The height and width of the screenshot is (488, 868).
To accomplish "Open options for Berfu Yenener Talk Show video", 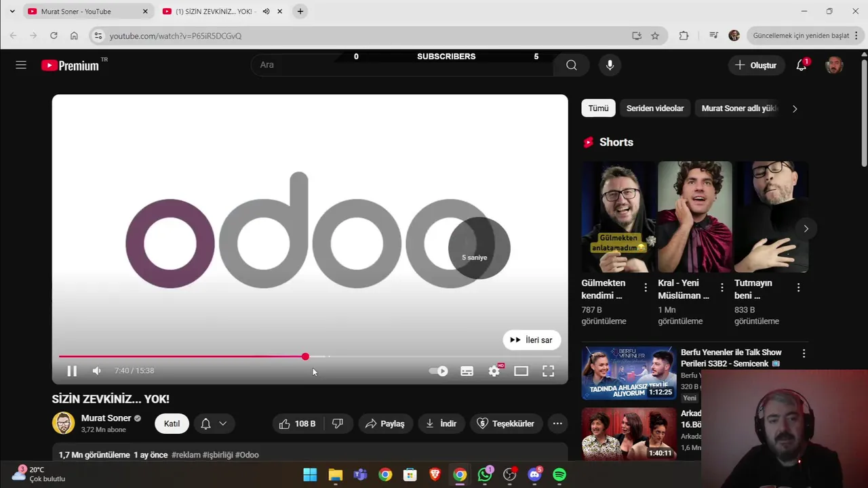I will 804,354.
